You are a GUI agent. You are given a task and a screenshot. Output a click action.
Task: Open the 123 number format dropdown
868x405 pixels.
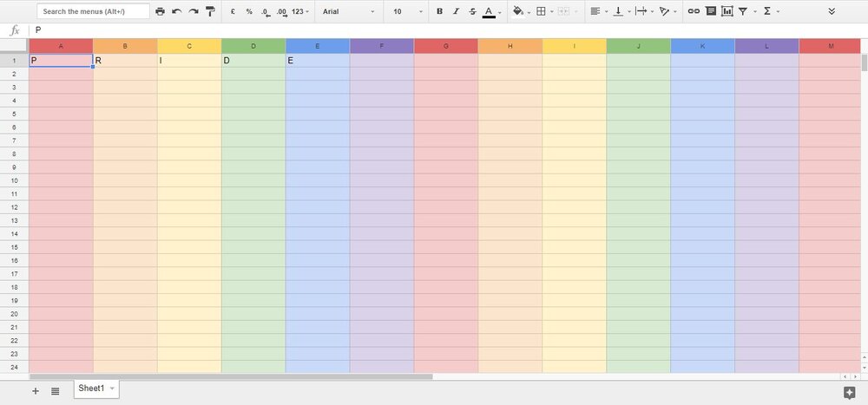pos(300,11)
